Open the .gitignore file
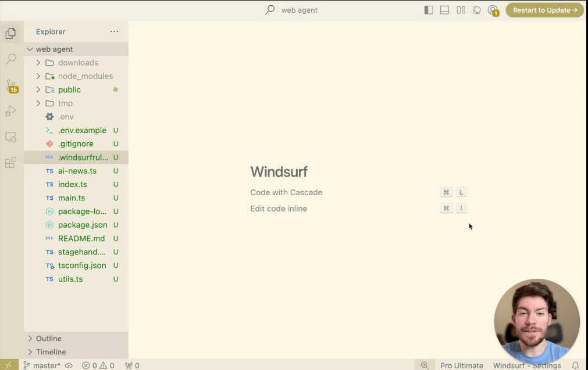This screenshot has width=588, height=370. point(76,144)
